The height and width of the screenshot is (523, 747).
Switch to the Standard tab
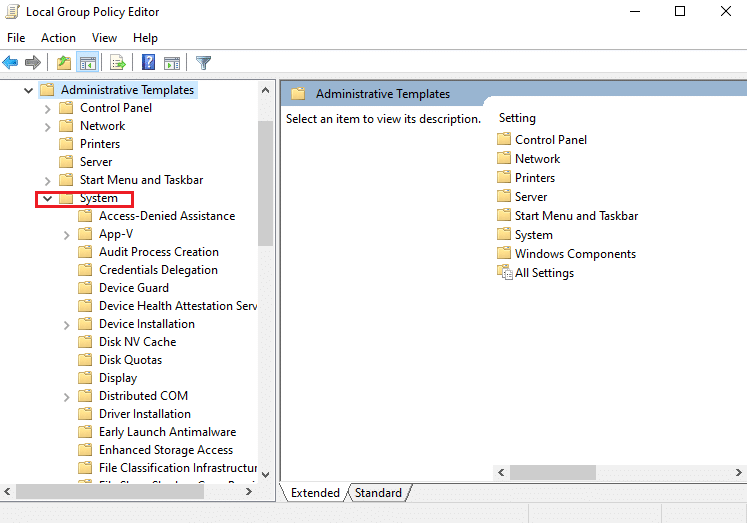(378, 493)
